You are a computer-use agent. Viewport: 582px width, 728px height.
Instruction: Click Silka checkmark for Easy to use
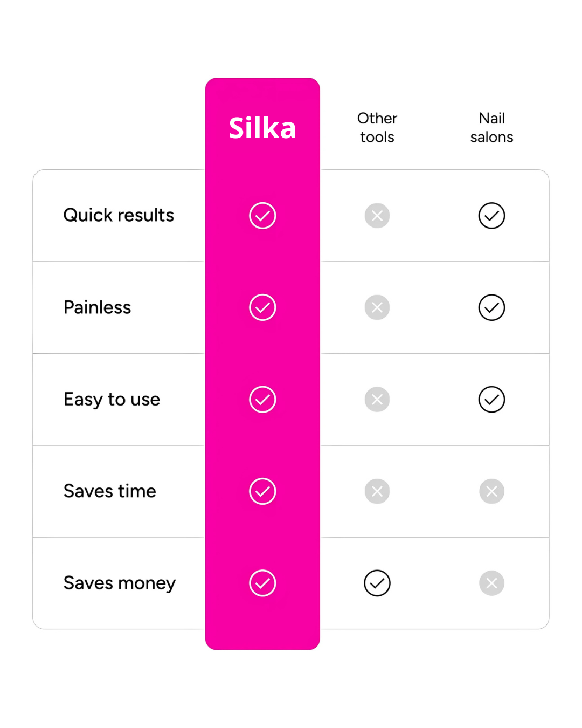coord(262,400)
